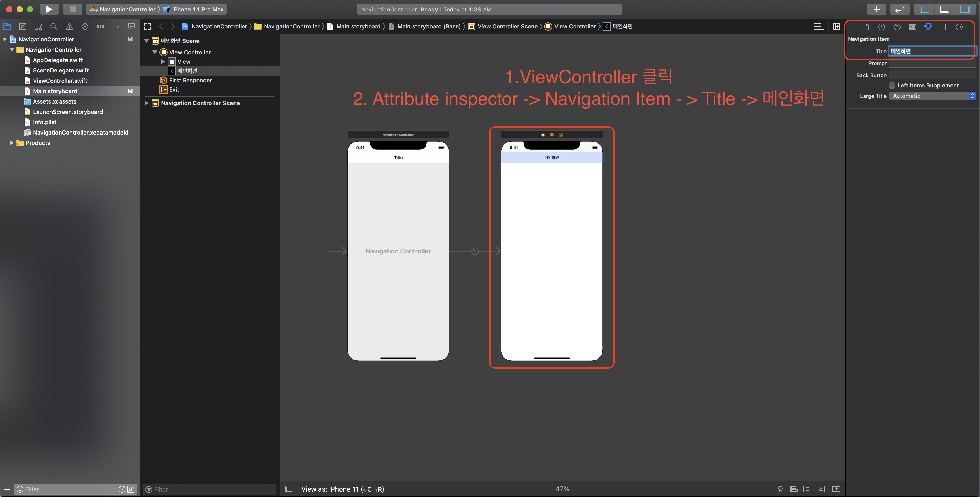The image size is (980, 497).
Task: Click Main.storyboard in the breadcrumb bar
Action: [358, 26]
